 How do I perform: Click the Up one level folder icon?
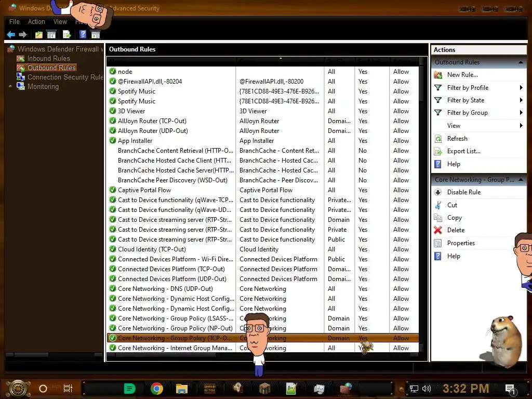click(x=38, y=35)
